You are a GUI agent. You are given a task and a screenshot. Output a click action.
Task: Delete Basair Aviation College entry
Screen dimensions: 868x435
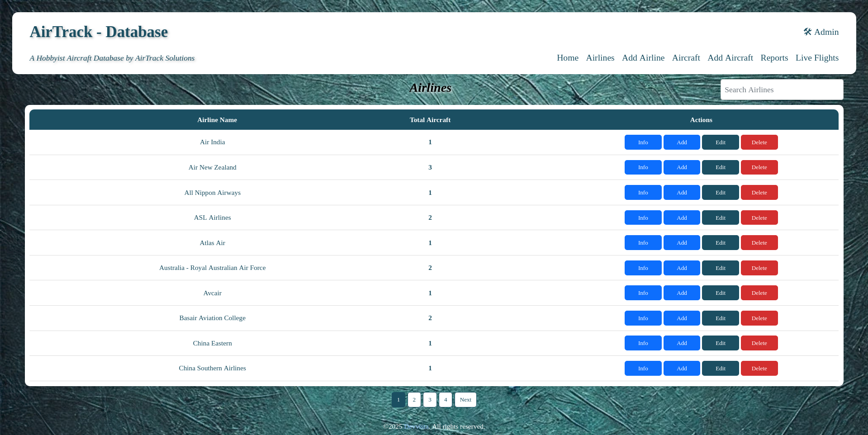(759, 318)
